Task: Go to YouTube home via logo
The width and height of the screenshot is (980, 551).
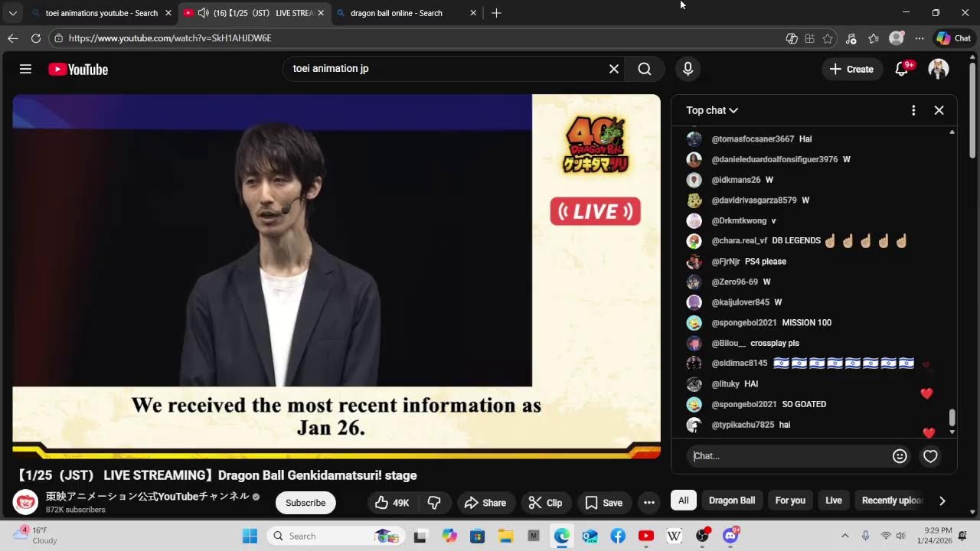Action: pyautogui.click(x=78, y=69)
